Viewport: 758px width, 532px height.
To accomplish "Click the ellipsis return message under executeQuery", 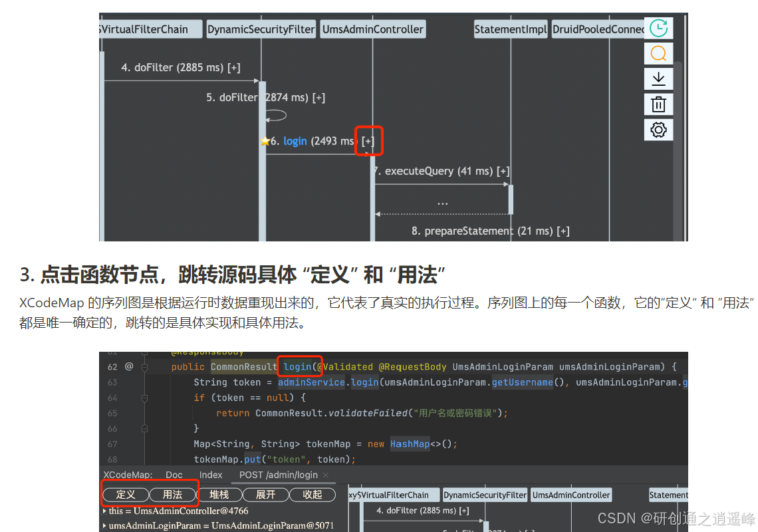I will 442,204.
